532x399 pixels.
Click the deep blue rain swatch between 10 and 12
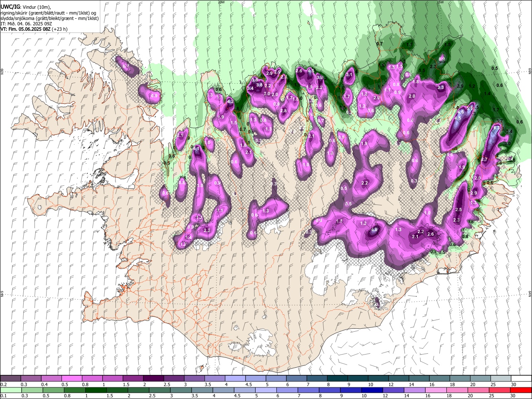click(x=372, y=390)
